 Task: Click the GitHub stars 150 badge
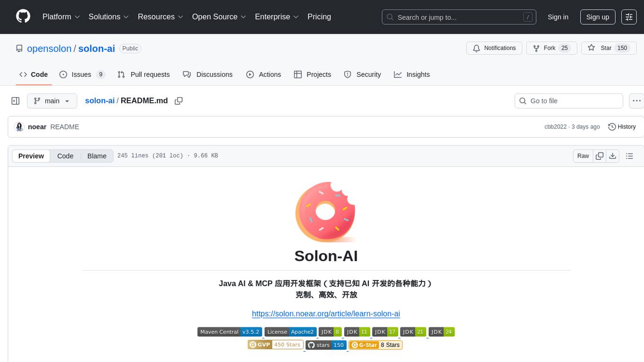(326, 345)
